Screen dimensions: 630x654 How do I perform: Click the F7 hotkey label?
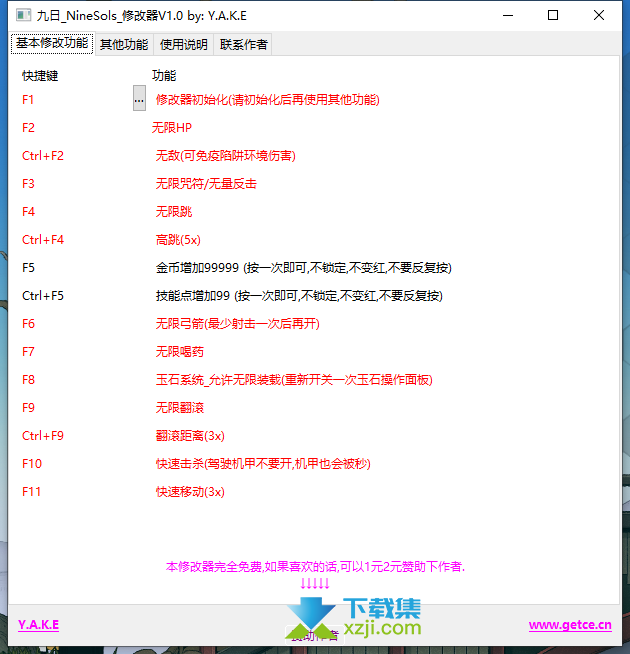tap(28, 352)
